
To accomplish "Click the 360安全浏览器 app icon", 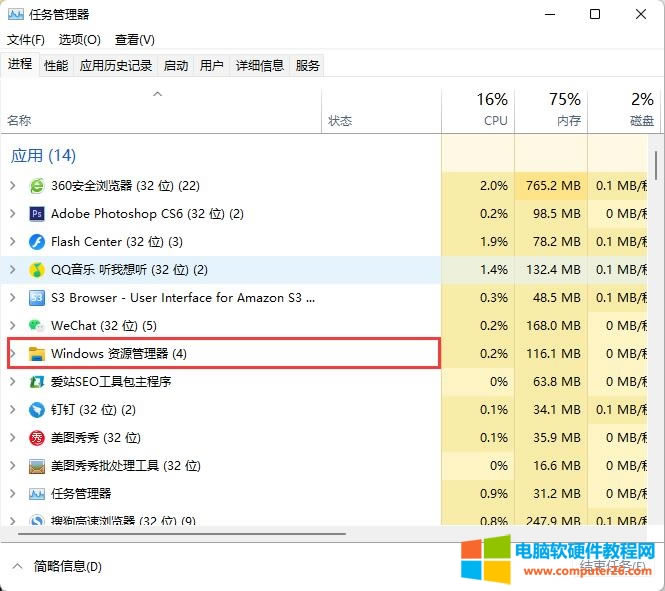I will pos(37,186).
